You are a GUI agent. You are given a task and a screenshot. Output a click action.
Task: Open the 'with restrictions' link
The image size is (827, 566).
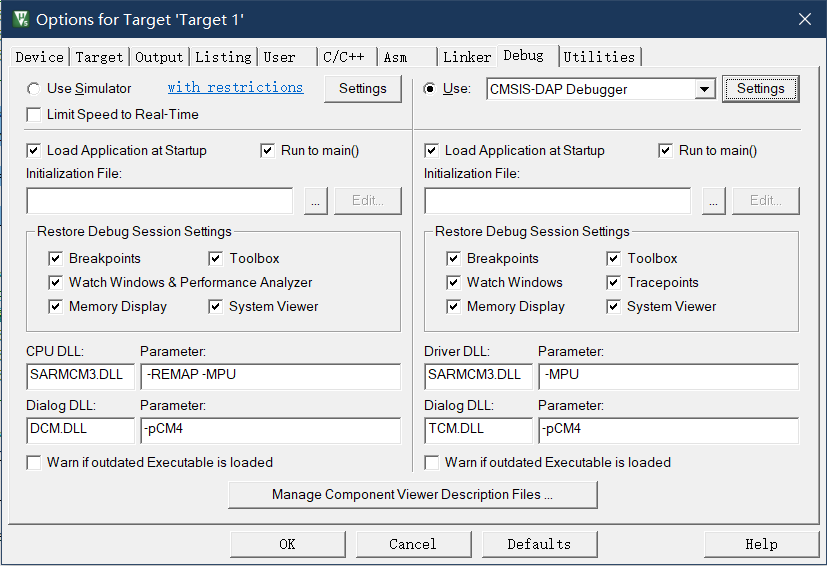235,88
